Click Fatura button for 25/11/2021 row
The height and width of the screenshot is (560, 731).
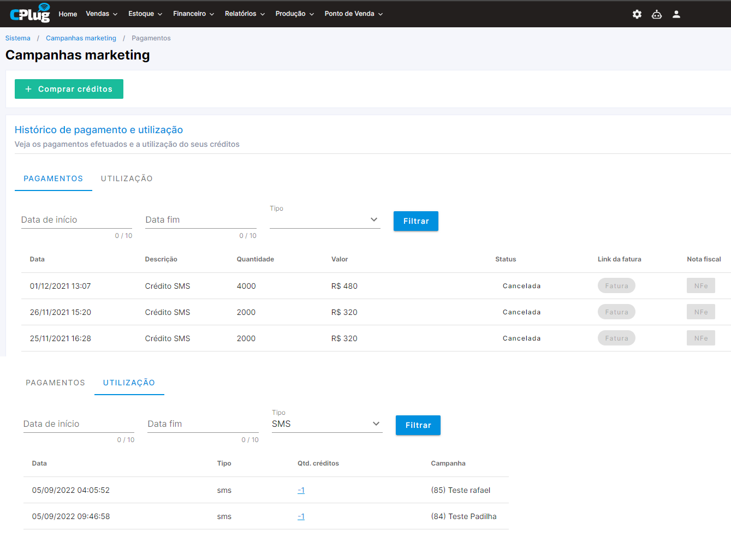(x=616, y=338)
